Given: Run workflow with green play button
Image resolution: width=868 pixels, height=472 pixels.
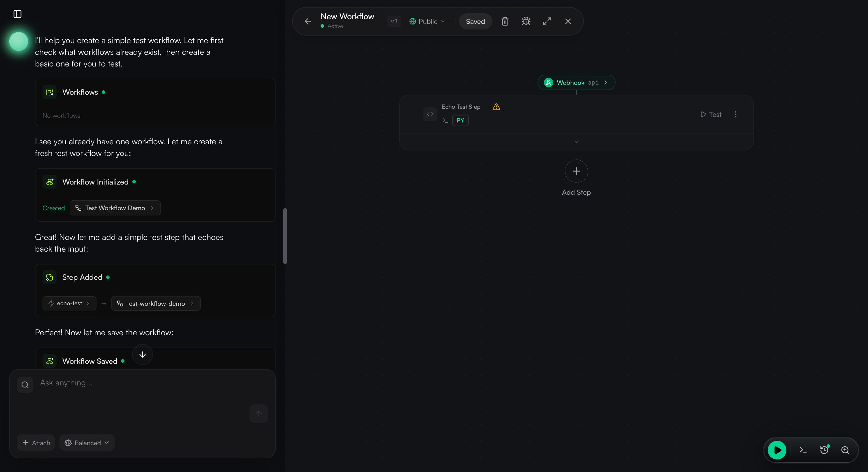Looking at the screenshot, I should pyautogui.click(x=777, y=450).
